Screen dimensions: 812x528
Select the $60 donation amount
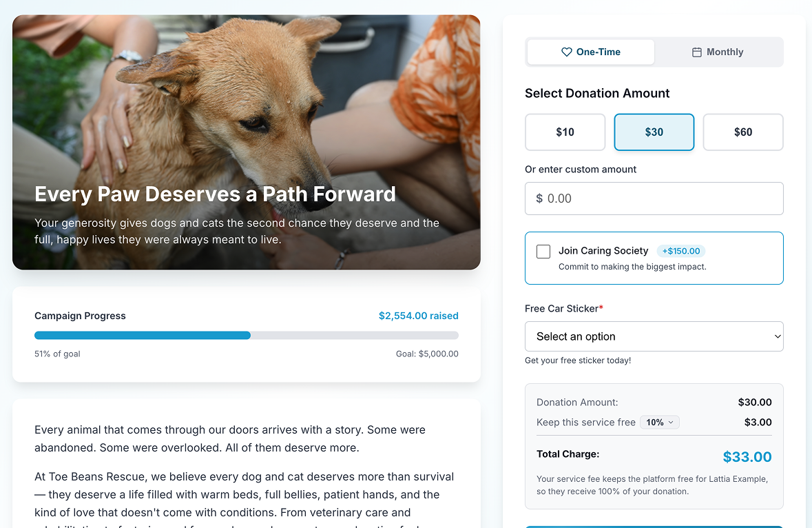(742, 132)
